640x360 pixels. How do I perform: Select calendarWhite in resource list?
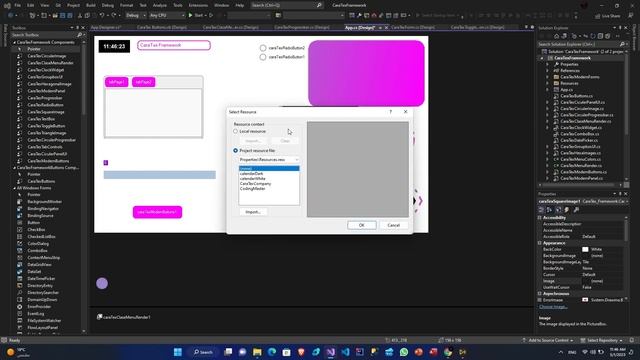[253, 178]
